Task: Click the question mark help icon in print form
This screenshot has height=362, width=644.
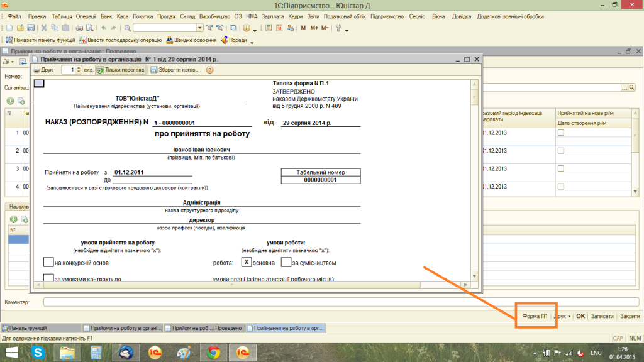Action: pos(210,70)
